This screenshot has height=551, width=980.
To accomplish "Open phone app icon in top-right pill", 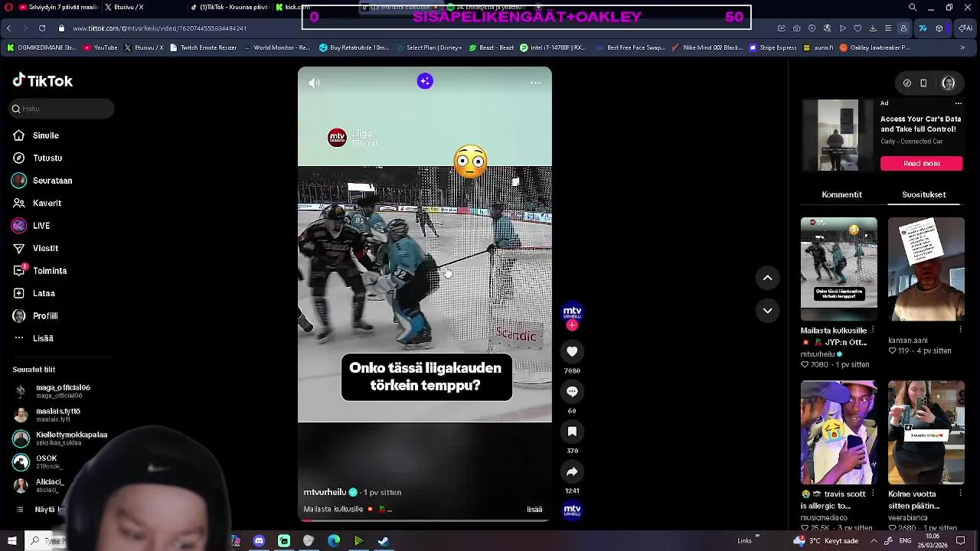I will click(923, 83).
